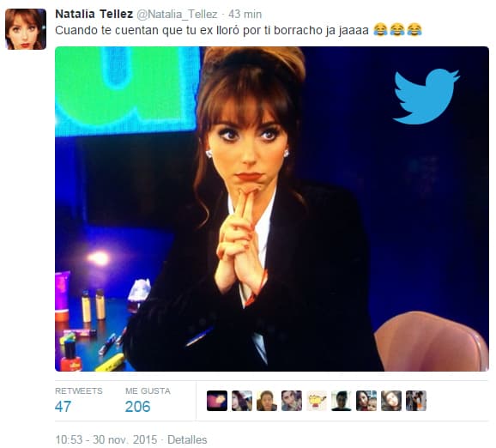Open the @Natalia_Tellez handle link
The image size is (496, 448).
177,15
